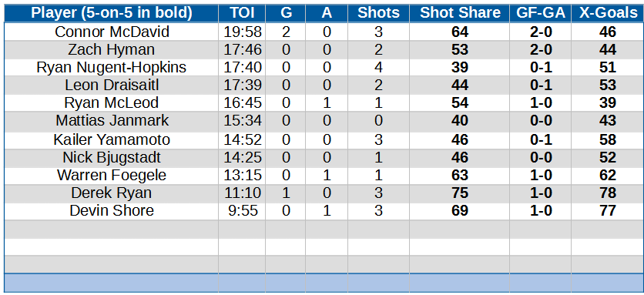Click Kailer Yamamoto's X-Goals value 58
644x295 pixels.
click(608, 139)
